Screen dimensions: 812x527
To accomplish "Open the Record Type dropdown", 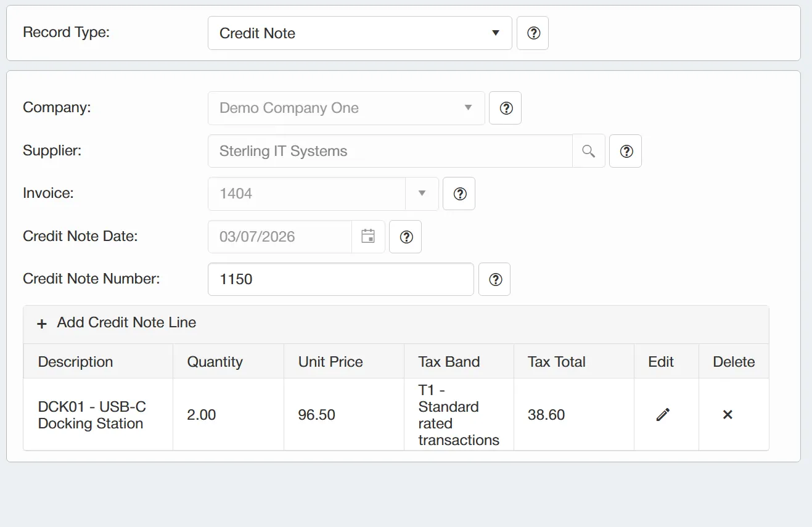I will pos(360,33).
